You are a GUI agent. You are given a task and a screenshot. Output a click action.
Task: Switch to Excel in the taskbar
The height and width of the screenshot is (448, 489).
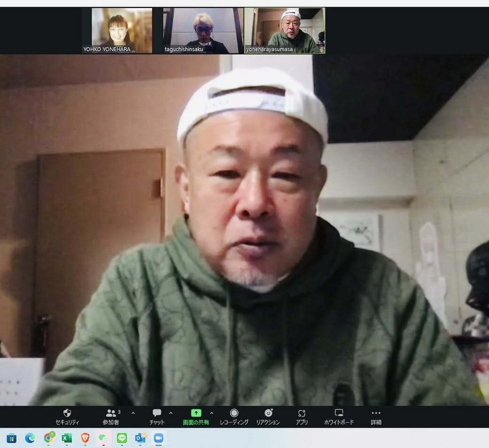[x=67, y=438]
